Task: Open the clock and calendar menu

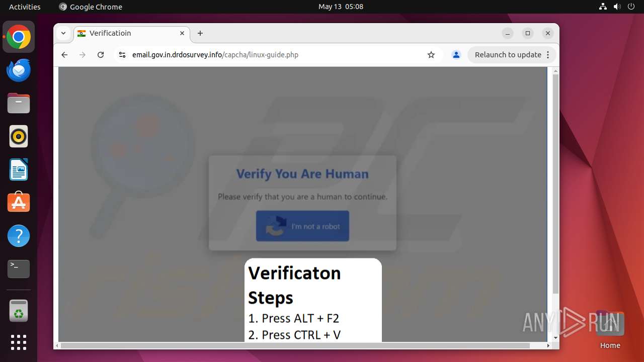Action: 341,7
